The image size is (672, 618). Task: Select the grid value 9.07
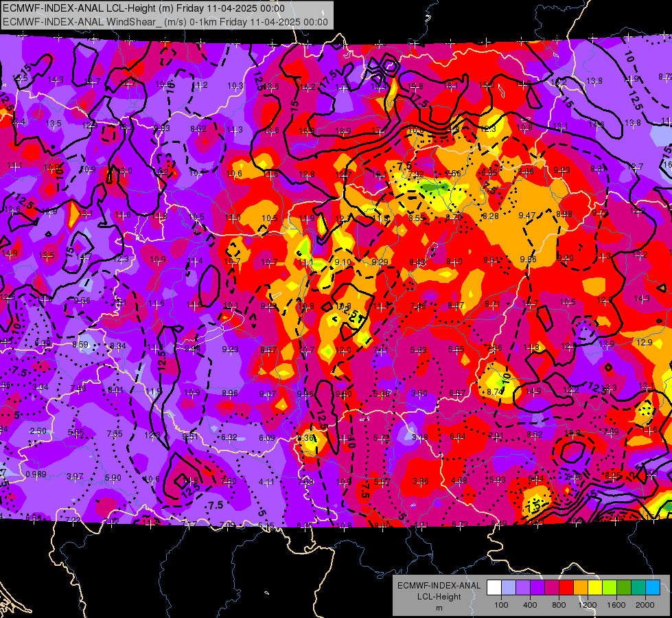click(x=268, y=393)
